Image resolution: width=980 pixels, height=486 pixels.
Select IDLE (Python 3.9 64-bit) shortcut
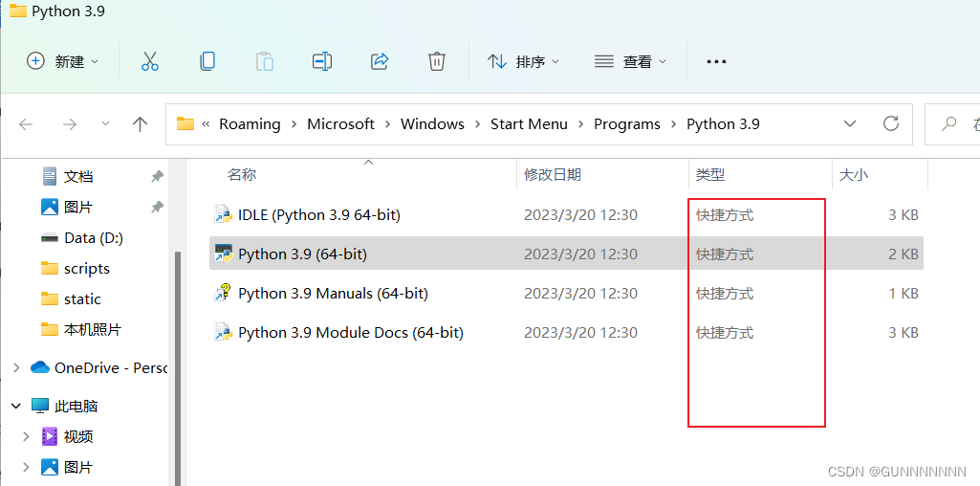566,215
